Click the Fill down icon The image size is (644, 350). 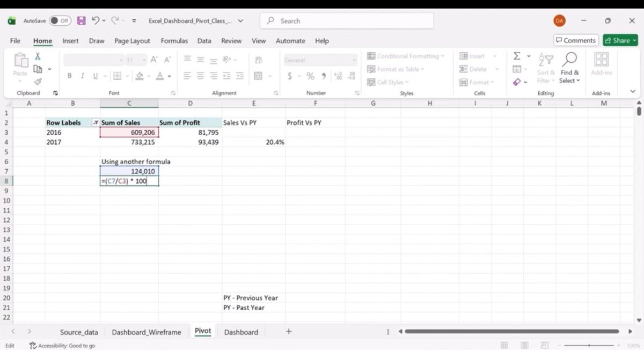(517, 69)
